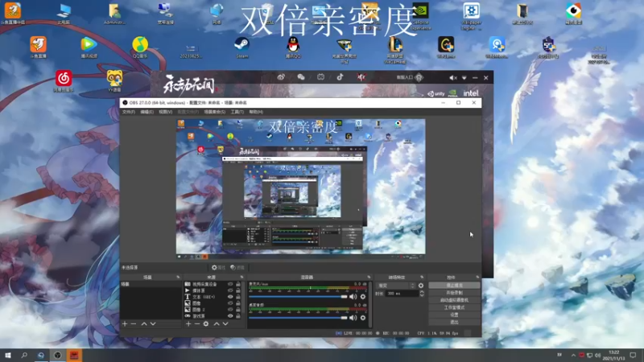Open the WeGame desktop icon
This screenshot has width=644, height=362.
tap(446, 47)
